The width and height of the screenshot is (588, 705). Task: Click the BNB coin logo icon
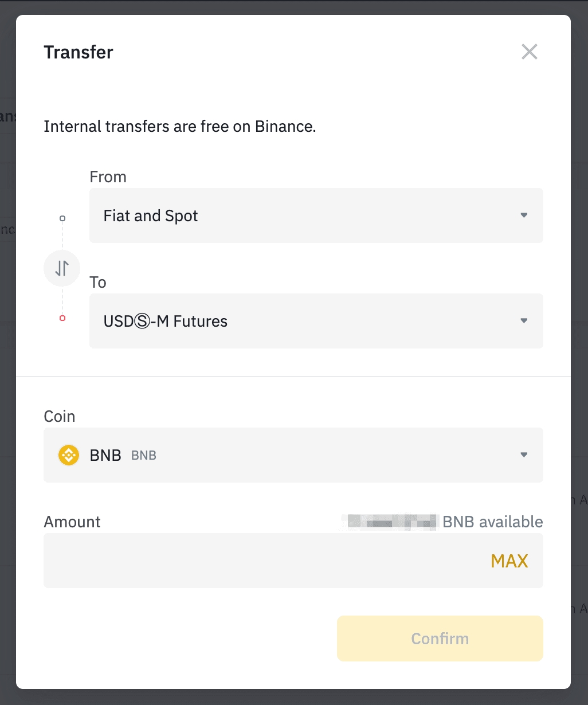coord(69,456)
